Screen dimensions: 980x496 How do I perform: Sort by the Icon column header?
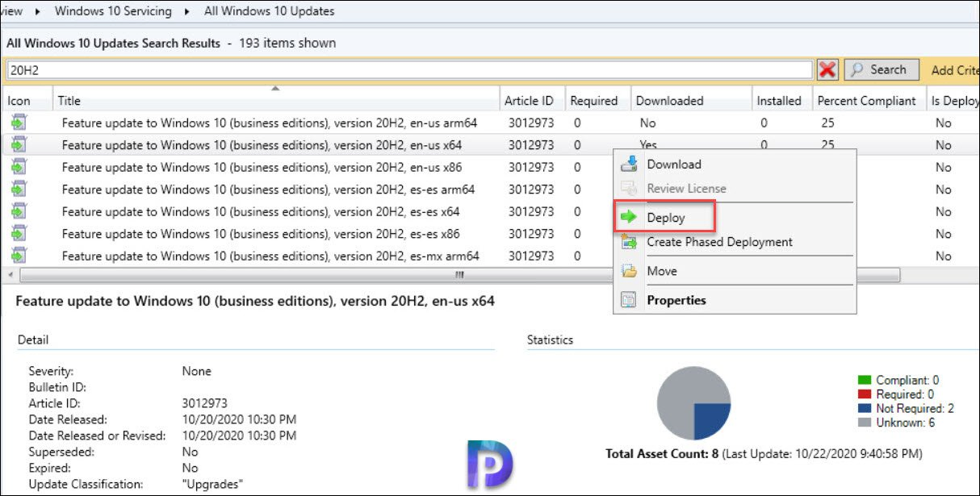[27, 101]
